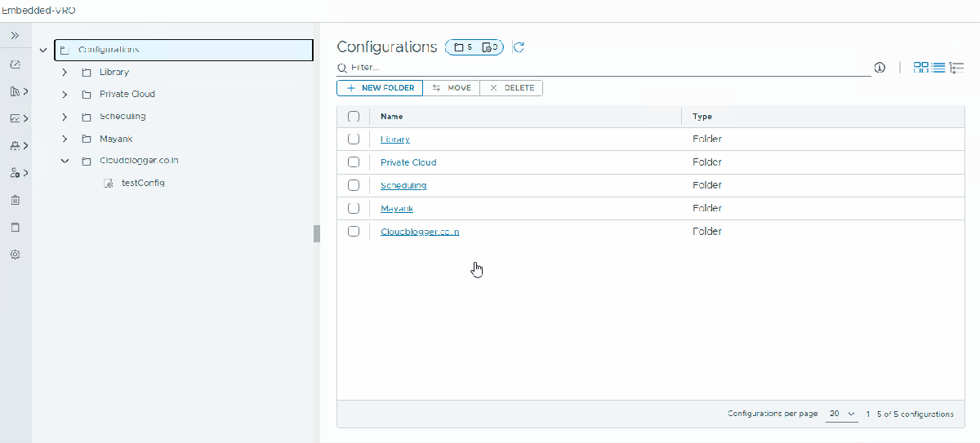Click the info icon beside filter
Image resolution: width=980 pixels, height=443 pixels.
pyautogui.click(x=880, y=68)
